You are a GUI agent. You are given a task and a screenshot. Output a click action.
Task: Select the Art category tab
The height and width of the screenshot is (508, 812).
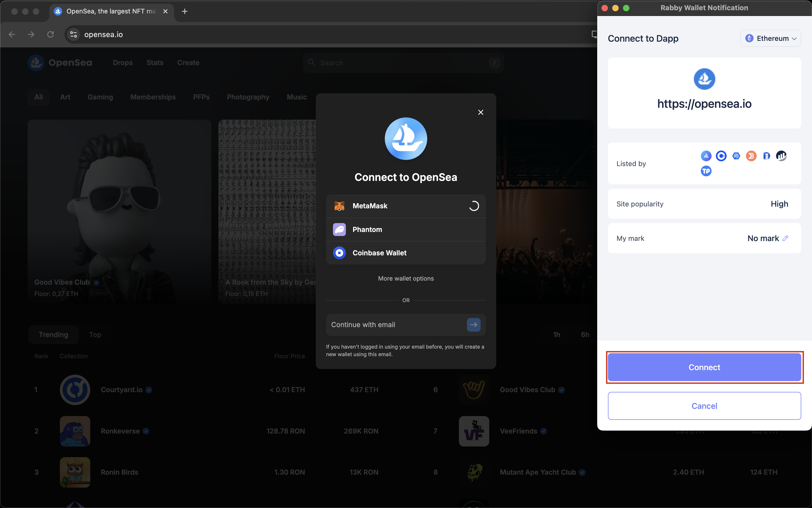65,97
